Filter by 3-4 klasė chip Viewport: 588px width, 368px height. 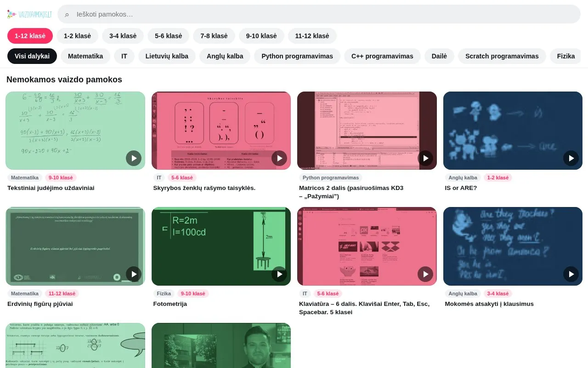coord(123,36)
